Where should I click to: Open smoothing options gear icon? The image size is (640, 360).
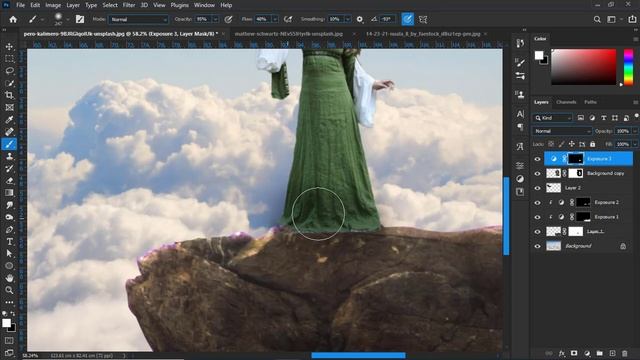point(360,19)
